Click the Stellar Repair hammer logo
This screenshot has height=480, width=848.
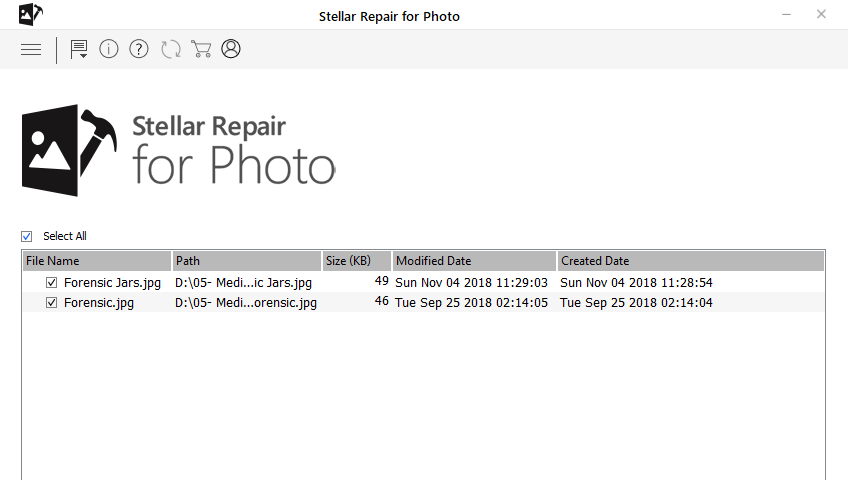69,150
